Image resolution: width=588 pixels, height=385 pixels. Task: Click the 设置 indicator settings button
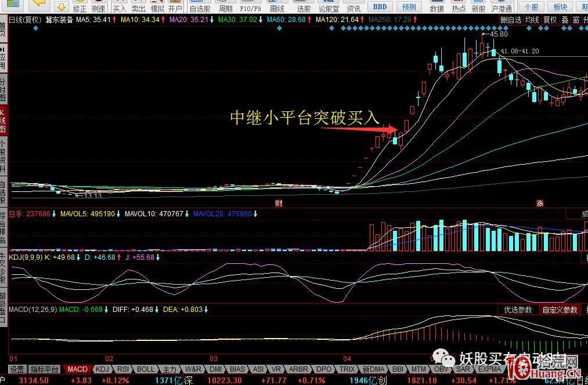pyautogui.click(x=17, y=369)
